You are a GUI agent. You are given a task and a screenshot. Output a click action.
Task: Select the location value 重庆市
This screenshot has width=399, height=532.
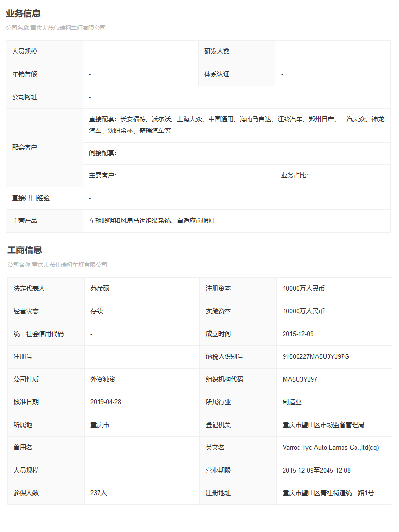100,425
